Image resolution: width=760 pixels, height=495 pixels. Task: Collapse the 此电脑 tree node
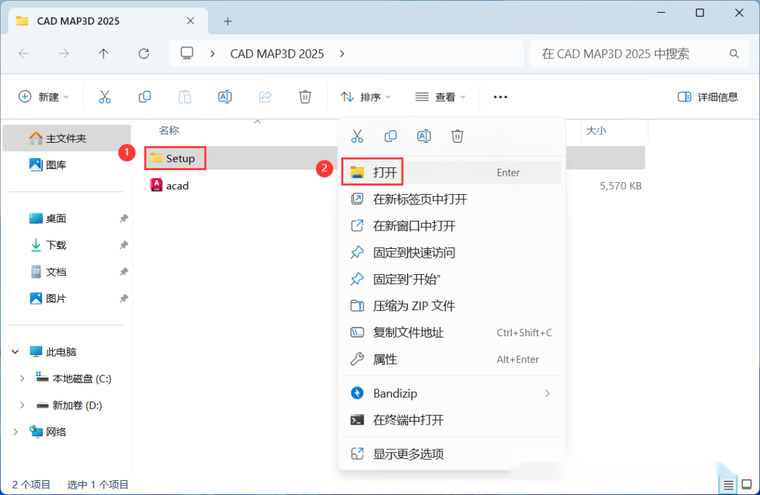tap(15, 352)
